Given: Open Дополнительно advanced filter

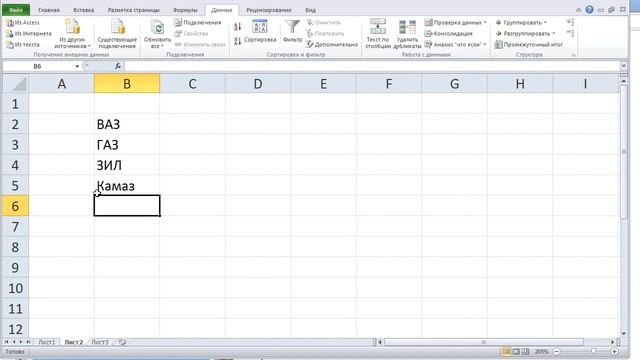Looking at the screenshot, I should [332, 44].
